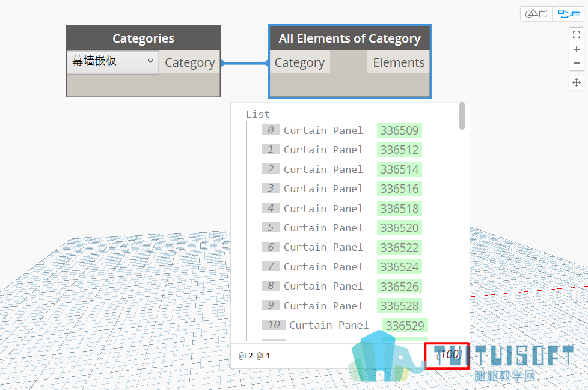Zoom in with the plus icon
Image resolution: width=588 pixels, height=390 pixels.
577,49
